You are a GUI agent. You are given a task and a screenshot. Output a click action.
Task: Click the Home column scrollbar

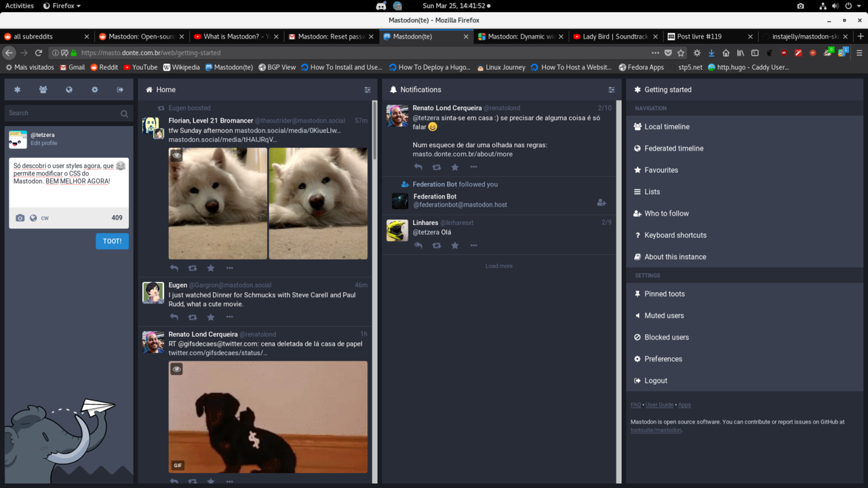click(x=374, y=129)
